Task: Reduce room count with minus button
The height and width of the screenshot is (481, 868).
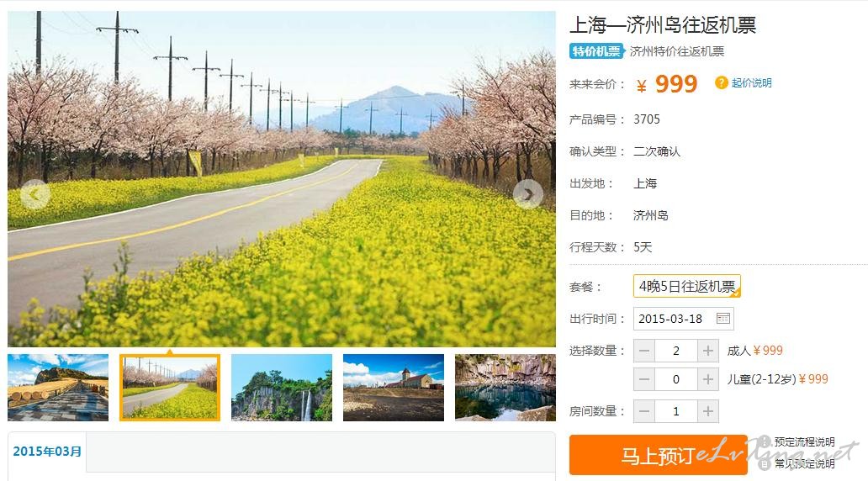Action: pos(643,412)
